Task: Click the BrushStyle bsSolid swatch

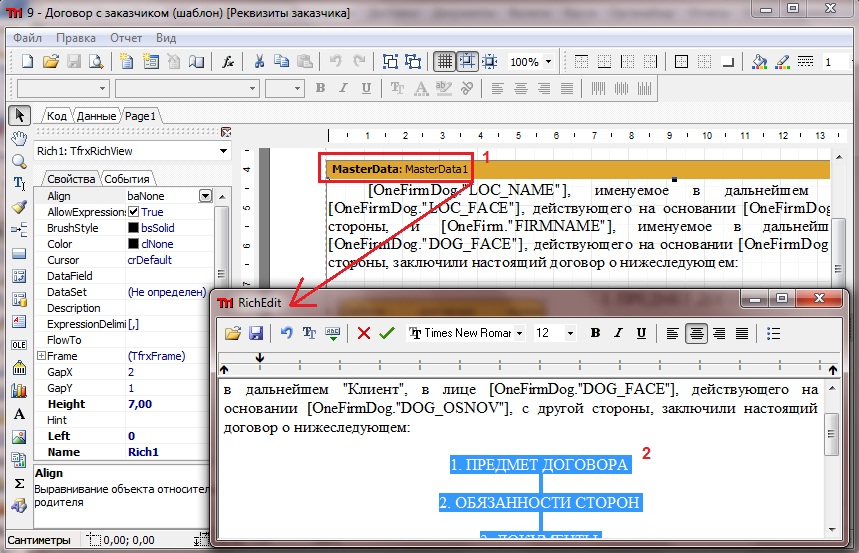Action: point(133,227)
